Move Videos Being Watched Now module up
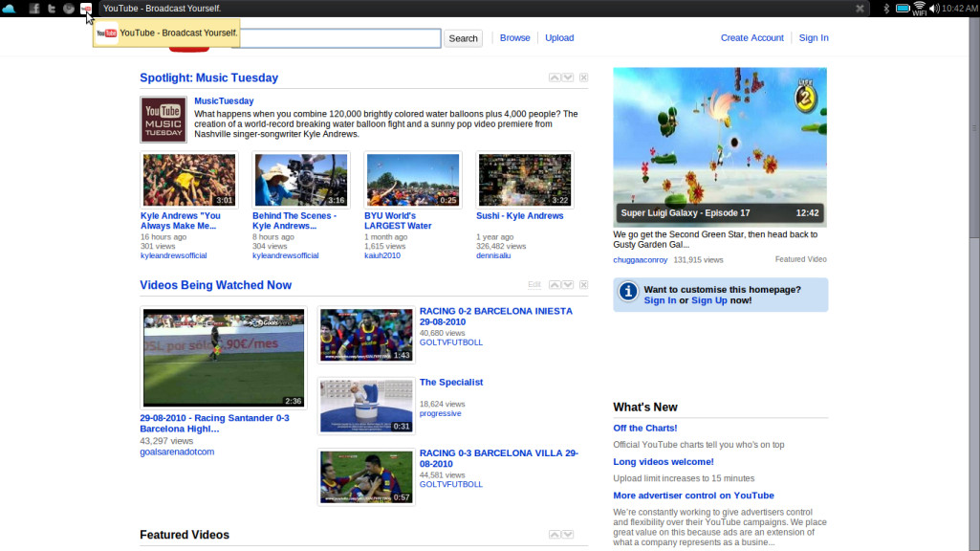The height and width of the screenshot is (551, 980). tap(555, 284)
